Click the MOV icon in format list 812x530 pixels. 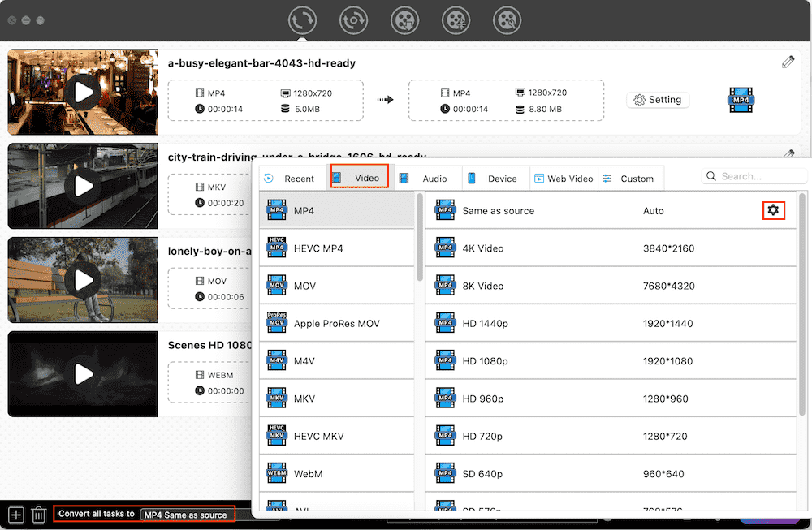click(277, 285)
